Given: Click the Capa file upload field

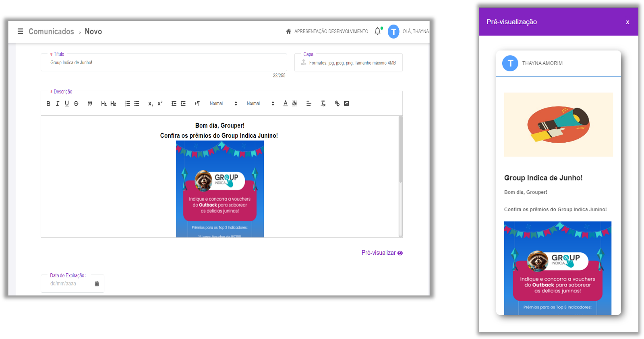Looking at the screenshot, I should (348, 62).
